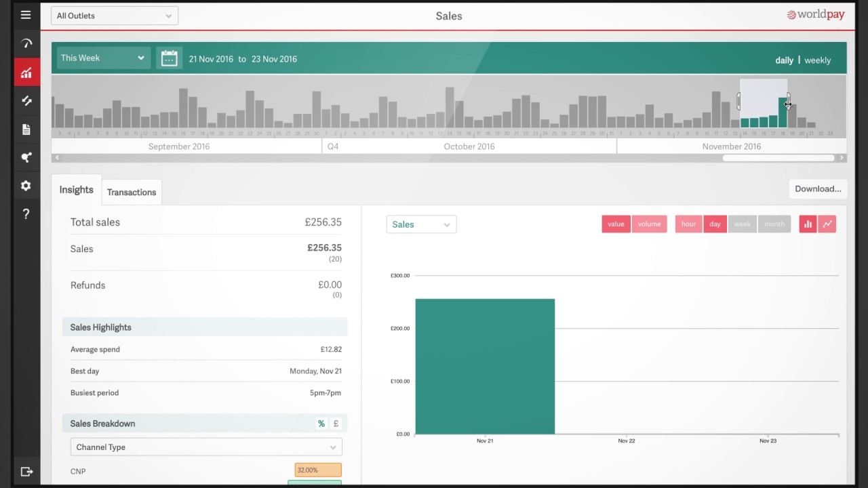Group chart by week
This screenshot has height=488, width=868.
[x=743, y=224]
